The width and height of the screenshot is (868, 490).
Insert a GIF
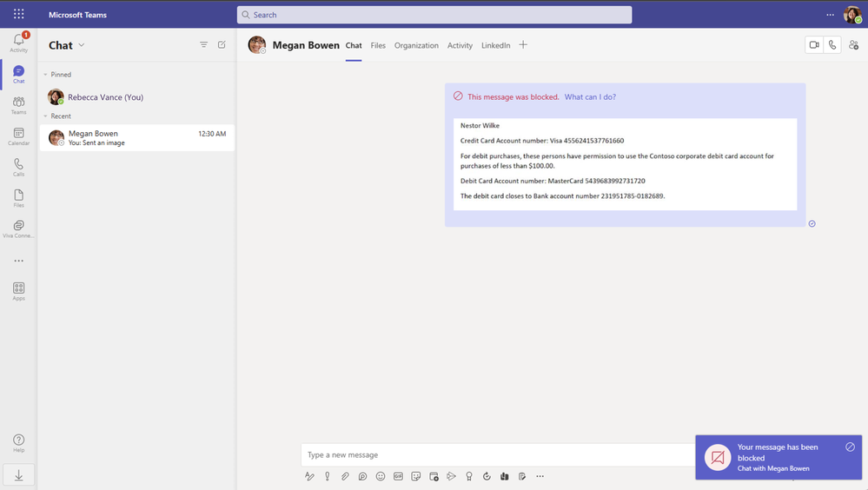[398, 476]
